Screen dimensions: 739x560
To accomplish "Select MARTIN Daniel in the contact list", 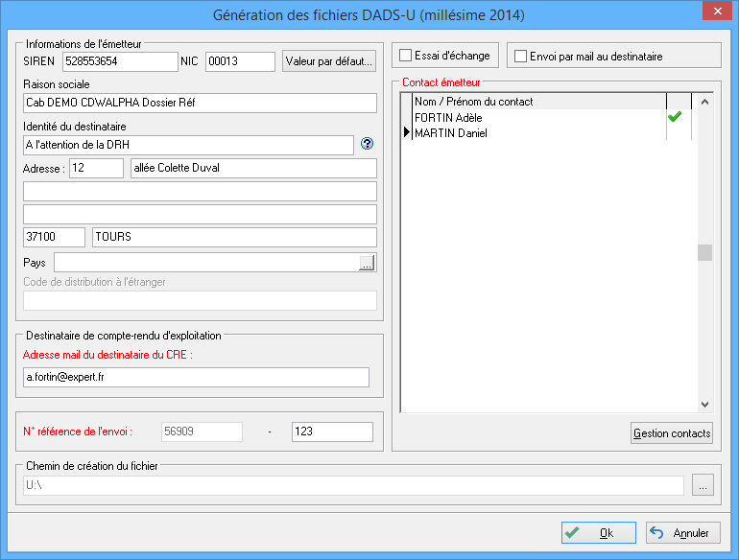I will (x=537, y=133).
